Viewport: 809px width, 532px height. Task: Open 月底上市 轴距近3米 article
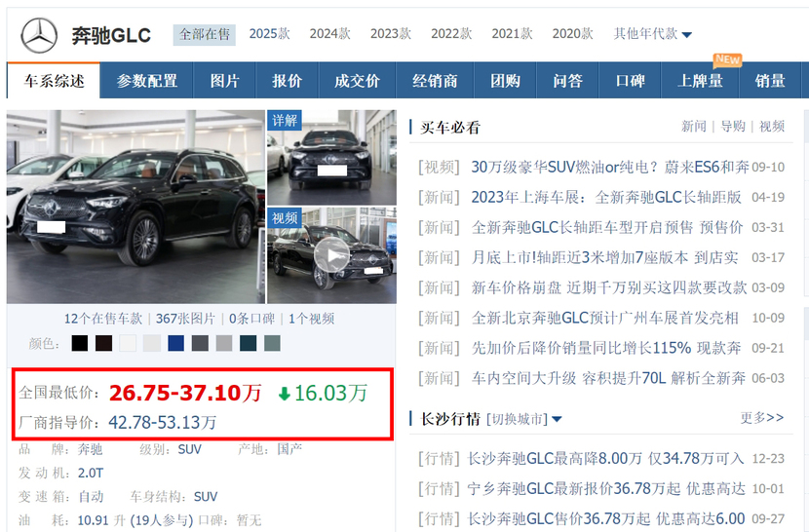604,257
